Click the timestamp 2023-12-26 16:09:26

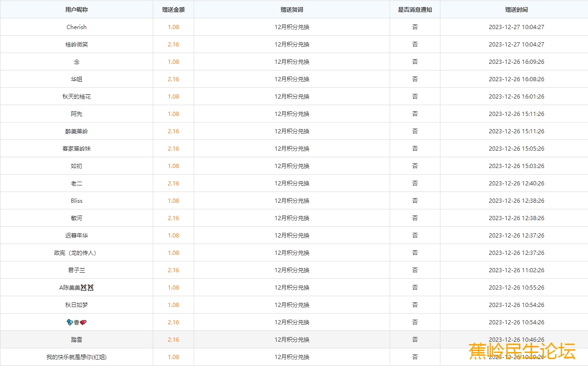click(x=517, y=62)
